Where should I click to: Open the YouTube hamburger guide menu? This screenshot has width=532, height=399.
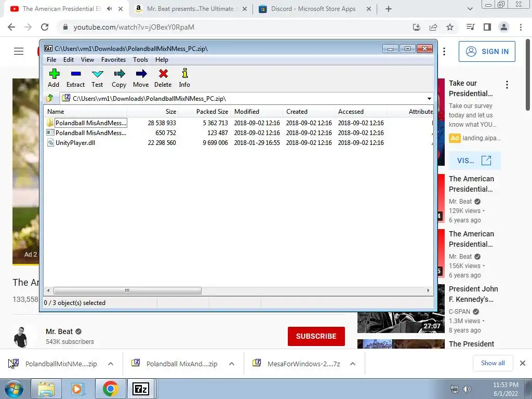[19, 51]
